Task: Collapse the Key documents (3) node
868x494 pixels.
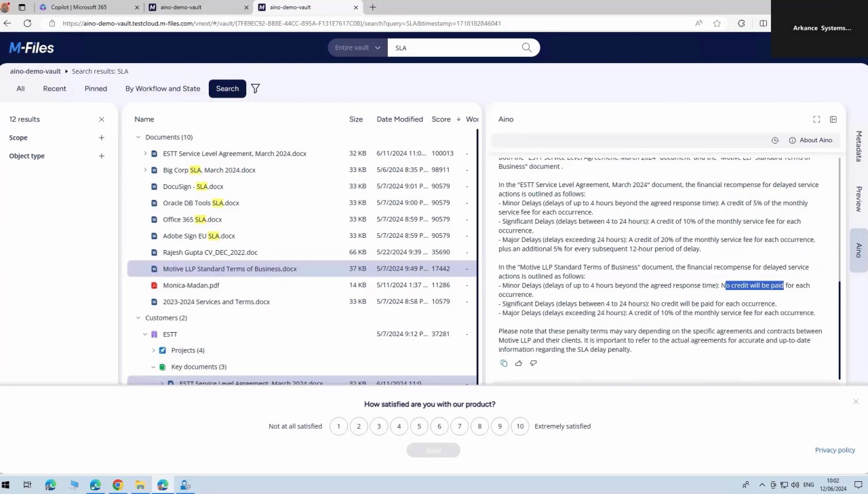Action: coord(153,367)
